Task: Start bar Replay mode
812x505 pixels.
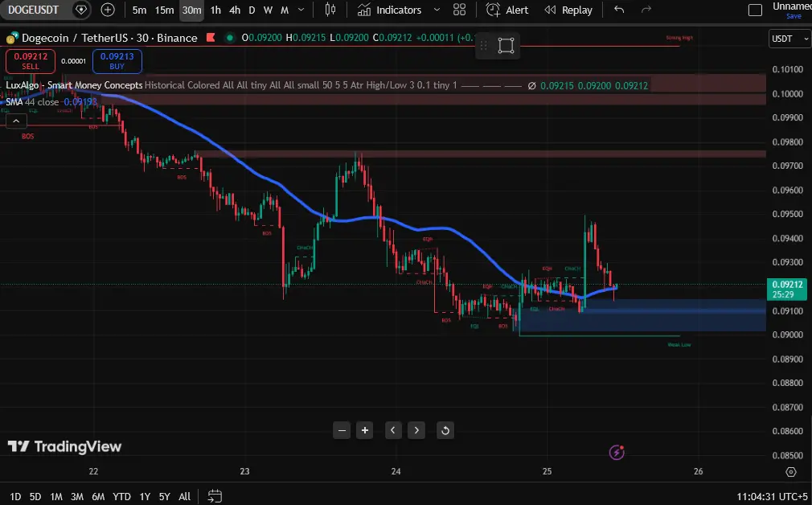Action: tap(568, 10)
